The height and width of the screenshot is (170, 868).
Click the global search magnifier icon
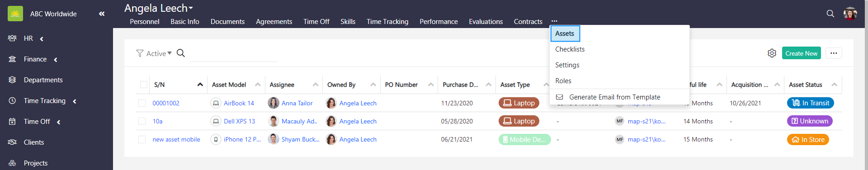click(830, 14)
